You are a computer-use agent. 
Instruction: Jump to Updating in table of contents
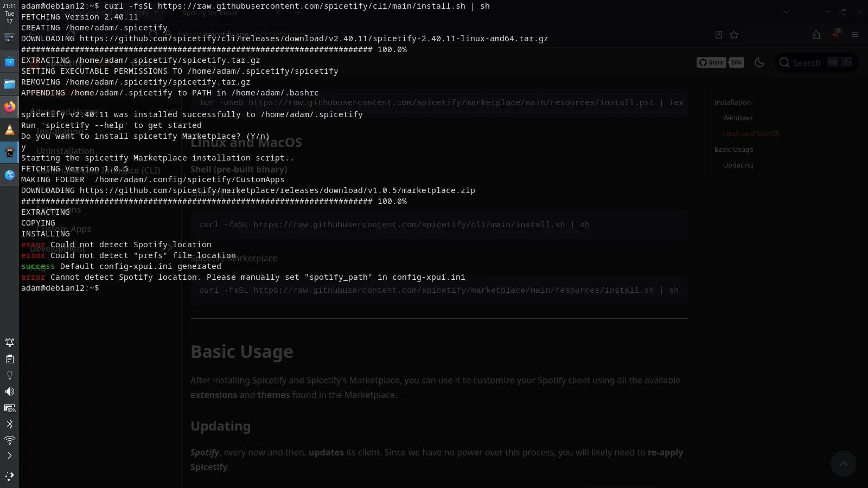[x=738, y=165]
